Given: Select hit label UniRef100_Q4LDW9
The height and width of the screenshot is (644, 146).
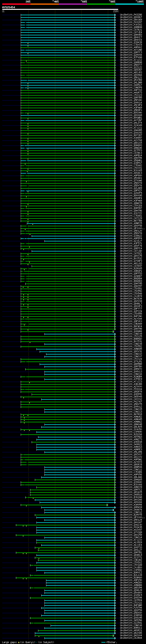Looking at the screenshot, I should (131, 82).
